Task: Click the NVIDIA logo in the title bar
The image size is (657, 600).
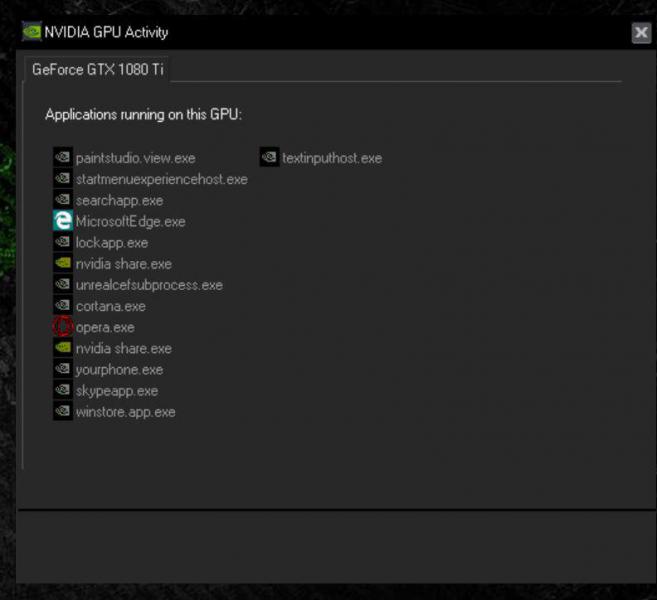Action: coord(31,31)
